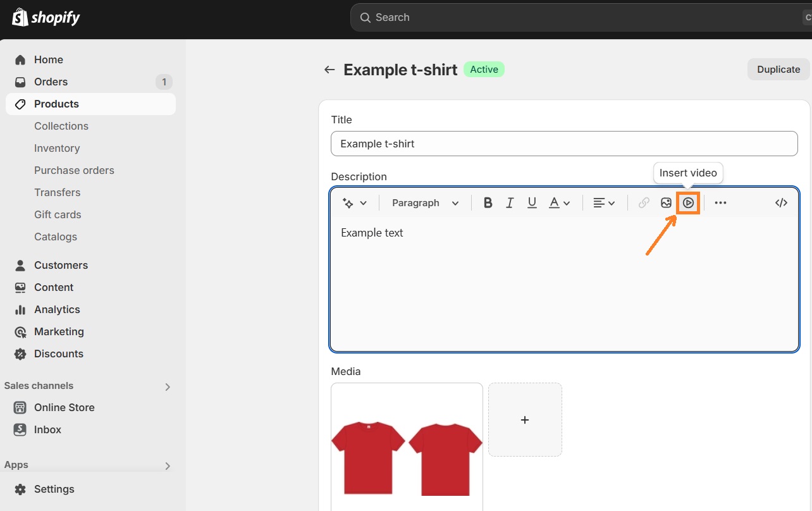Click the back arrow next to Example t-shirt
Image resolution: width=812 pixels, height=511 pixels.
click(x=329, y=70)
